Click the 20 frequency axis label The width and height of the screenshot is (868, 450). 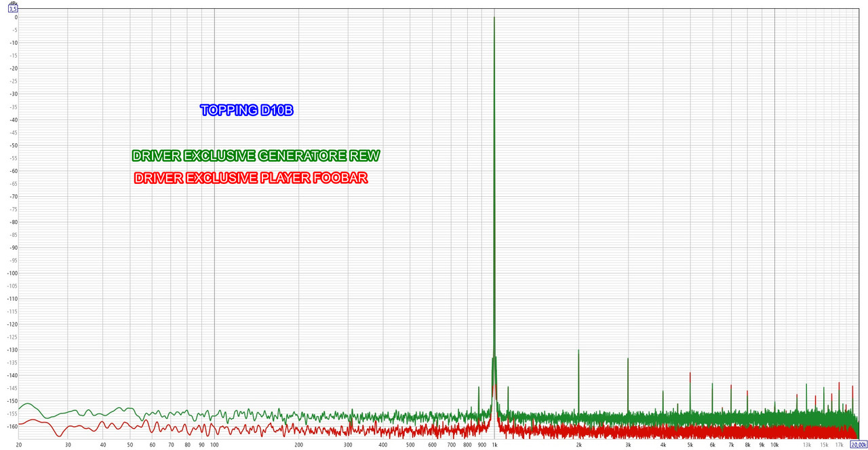(18, 445)
